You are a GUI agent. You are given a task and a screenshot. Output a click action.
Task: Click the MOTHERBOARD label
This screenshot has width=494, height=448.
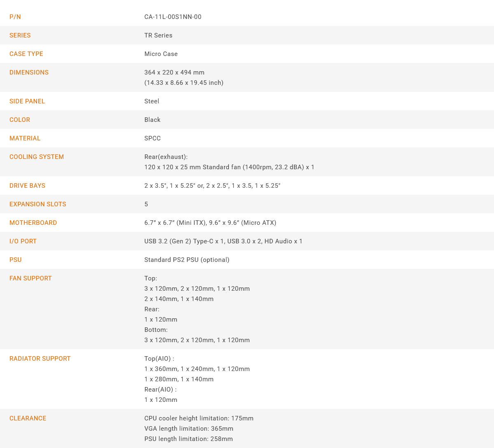33,223
